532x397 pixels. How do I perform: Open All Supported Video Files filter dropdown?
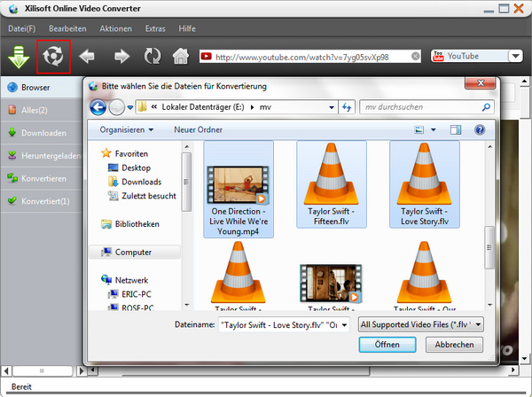click(x=420, y=325)
